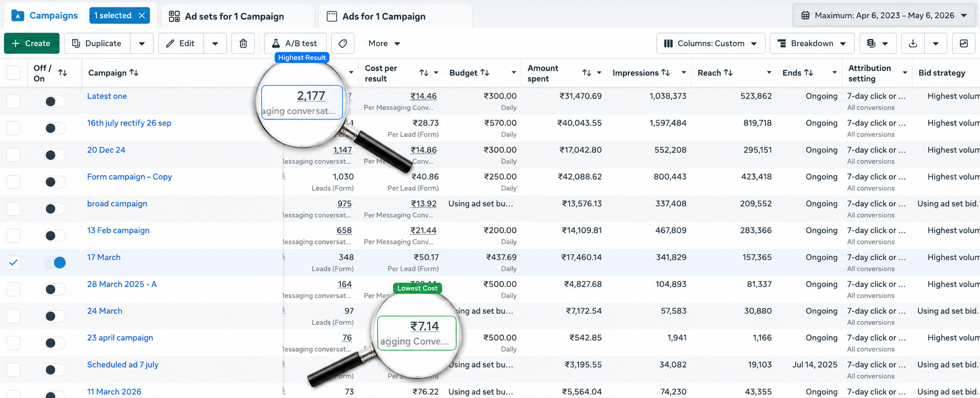Open the charts view icon button
This screenshot has height=398, width=980.
point(964,43)
